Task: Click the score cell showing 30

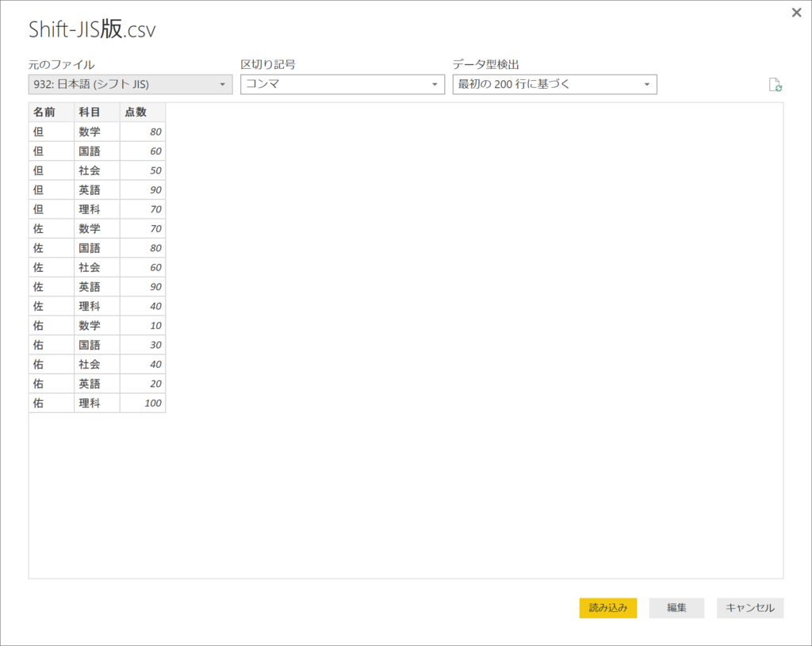Action: click(143, 345)
